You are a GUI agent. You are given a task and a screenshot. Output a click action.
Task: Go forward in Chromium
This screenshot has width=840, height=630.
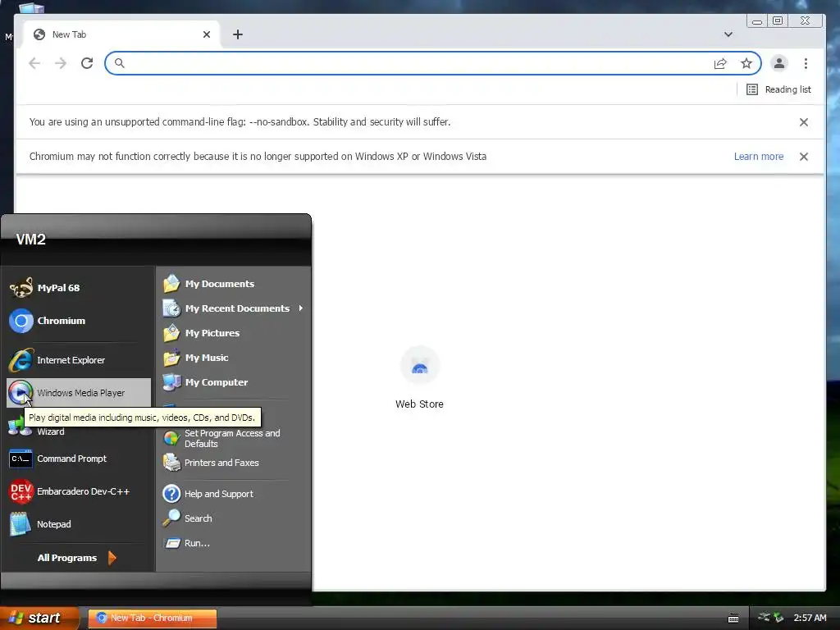[61, 63]
